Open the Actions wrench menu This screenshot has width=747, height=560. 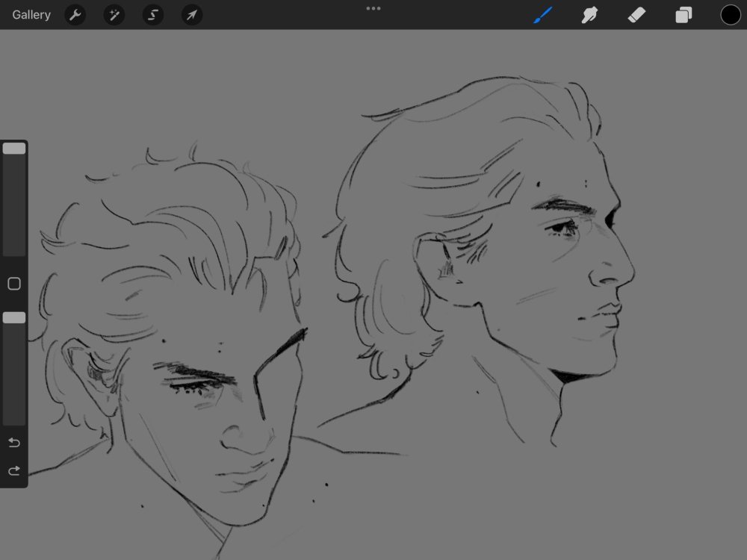coord(75,15)
